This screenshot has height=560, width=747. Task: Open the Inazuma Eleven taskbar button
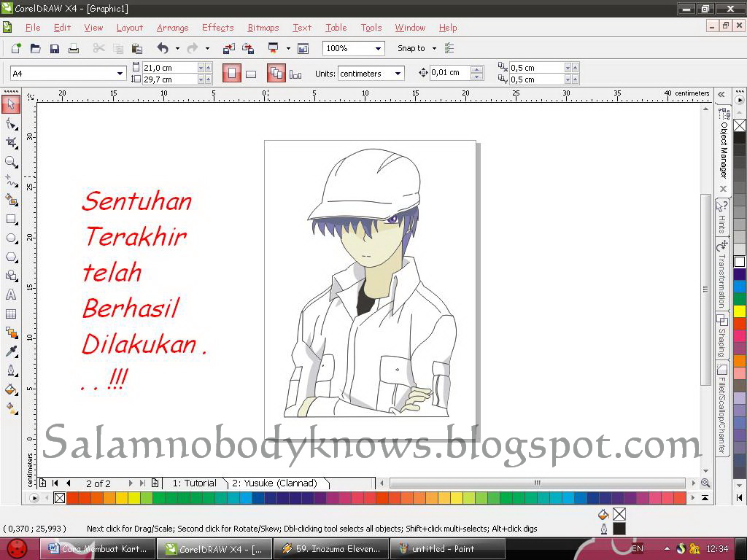[x=330, y=549]
